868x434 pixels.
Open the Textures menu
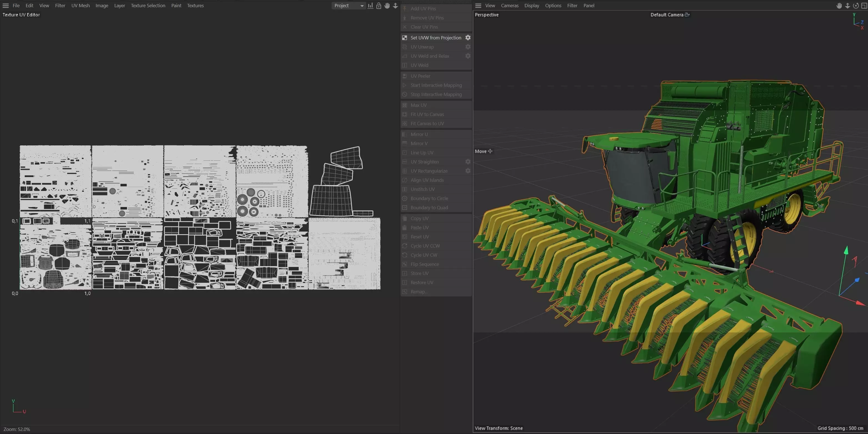click(x=195, y=5)
